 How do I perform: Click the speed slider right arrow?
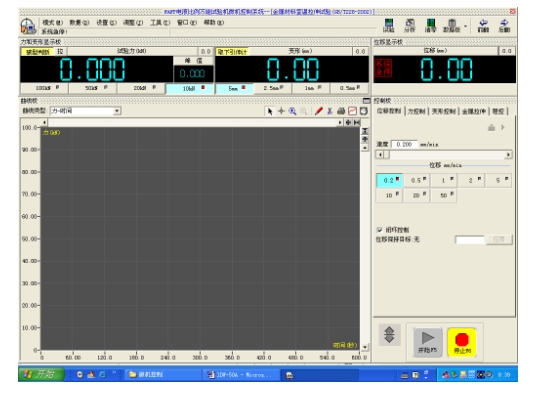coord(508,155)
